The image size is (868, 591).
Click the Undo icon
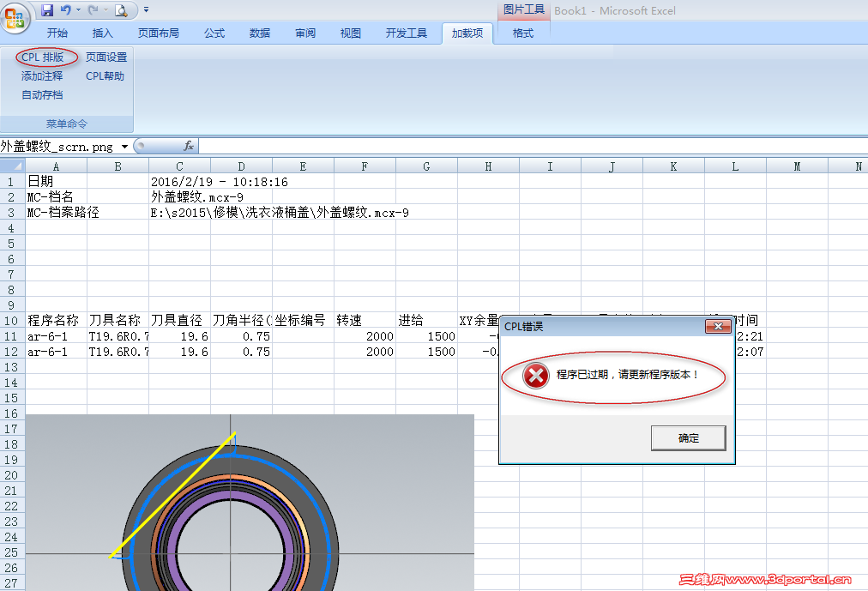pyautogui.click(x=66, y=10)
